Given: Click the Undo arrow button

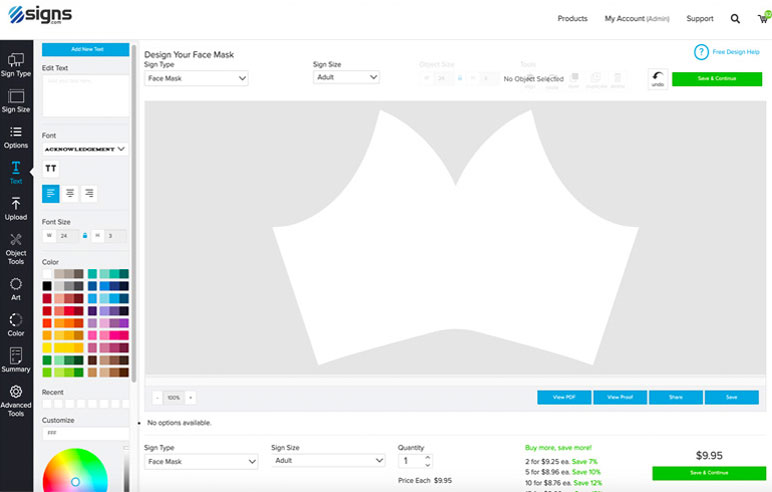Looking at the screenshot, I should [657, 79].
